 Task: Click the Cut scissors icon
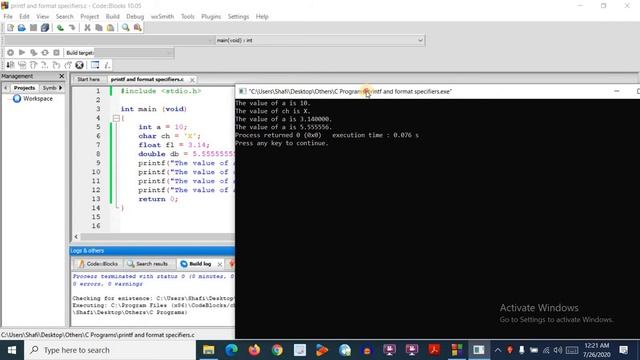[x=87, y=28]
